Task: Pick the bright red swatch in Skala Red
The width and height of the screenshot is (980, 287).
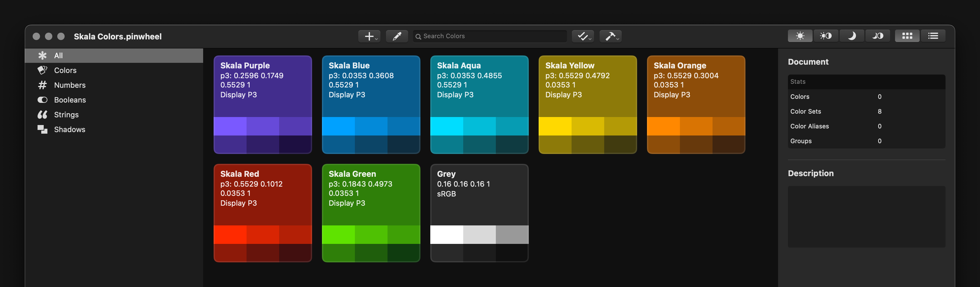Action: (x=230, y=234)
